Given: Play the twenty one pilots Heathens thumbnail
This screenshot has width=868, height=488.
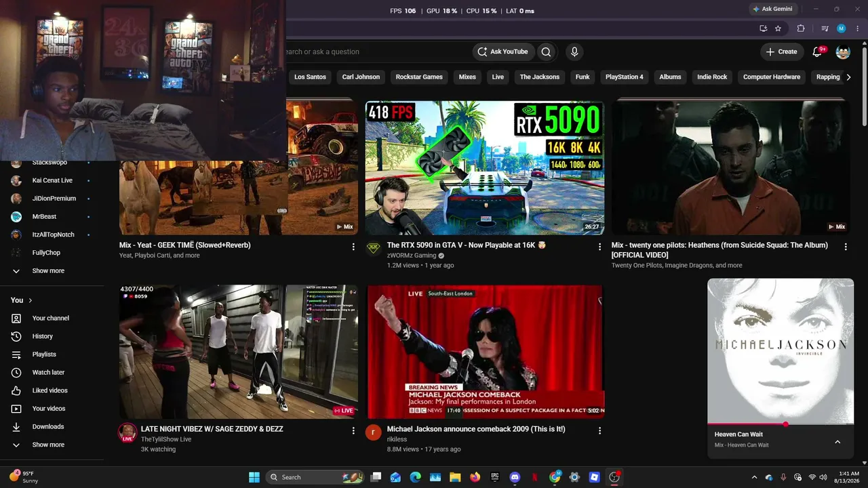Looking at the screenshot, I should (x=731, y=167).
